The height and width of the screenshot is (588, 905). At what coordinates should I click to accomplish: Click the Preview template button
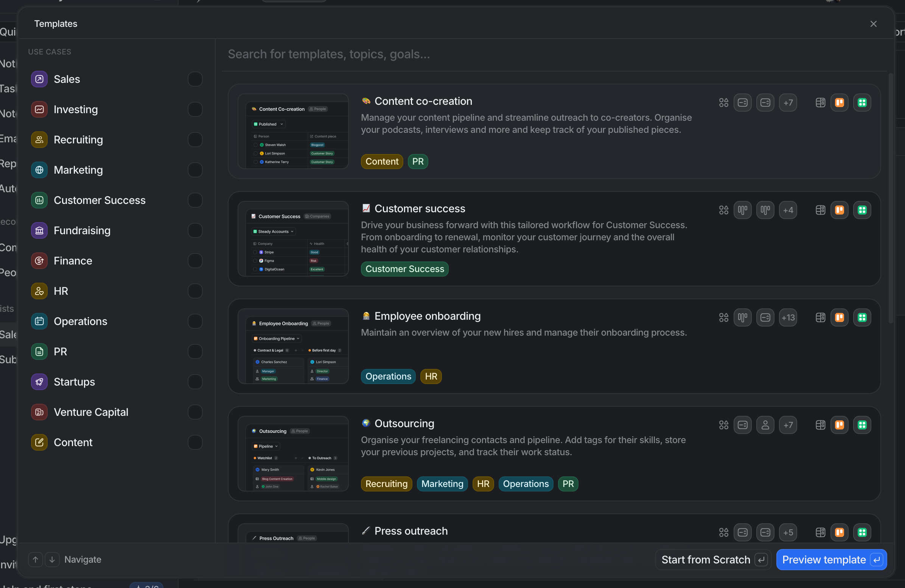tap(831, 560)
